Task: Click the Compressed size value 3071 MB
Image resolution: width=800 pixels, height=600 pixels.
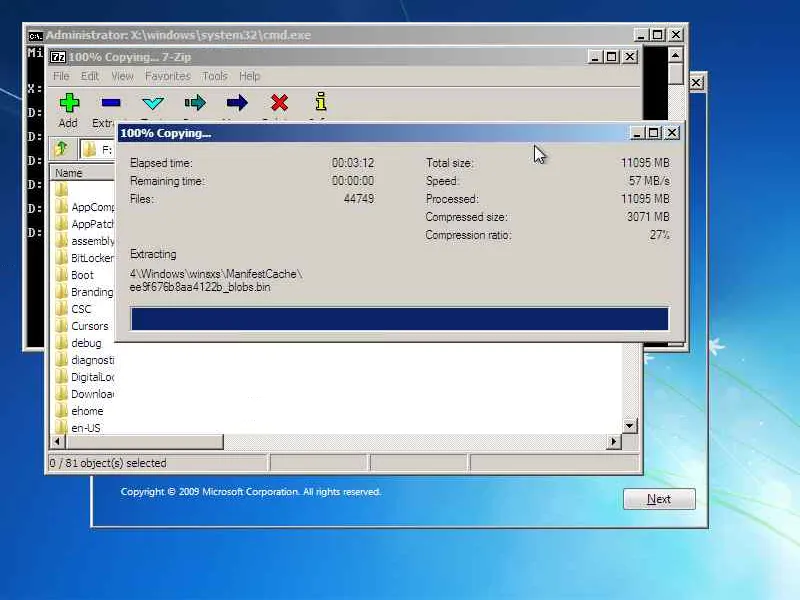Action: 648,216
